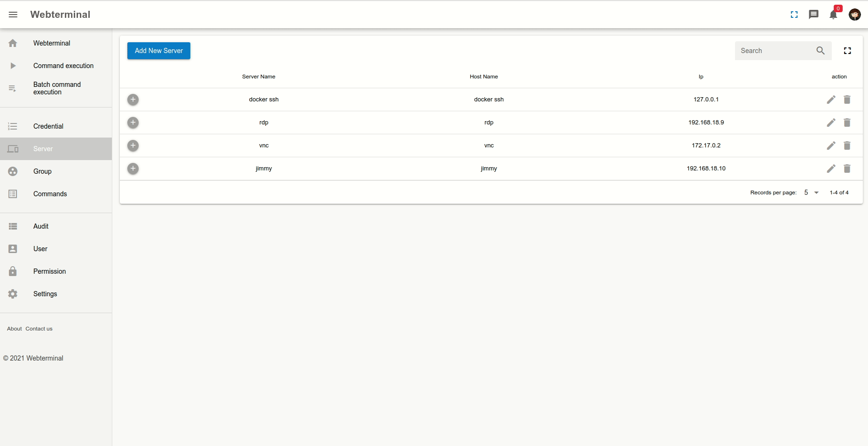The height and width of the screenshot is (446, 868).
Task: Go to Command execution page
Action: pyautogui.click(x=56, y=66)
